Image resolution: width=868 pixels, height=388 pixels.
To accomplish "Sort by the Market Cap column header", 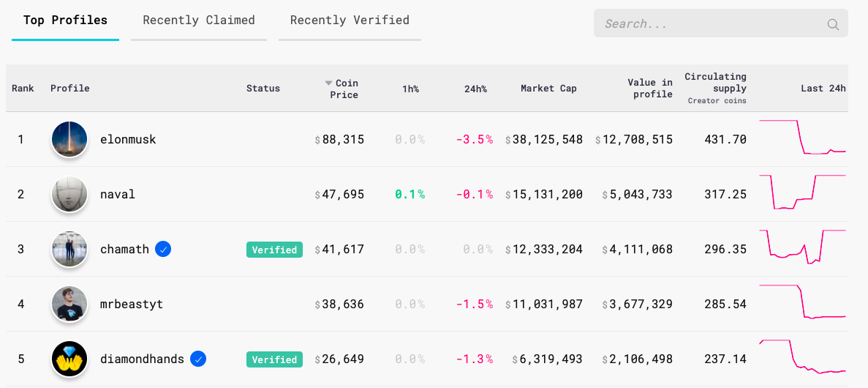I will (548, 89).
